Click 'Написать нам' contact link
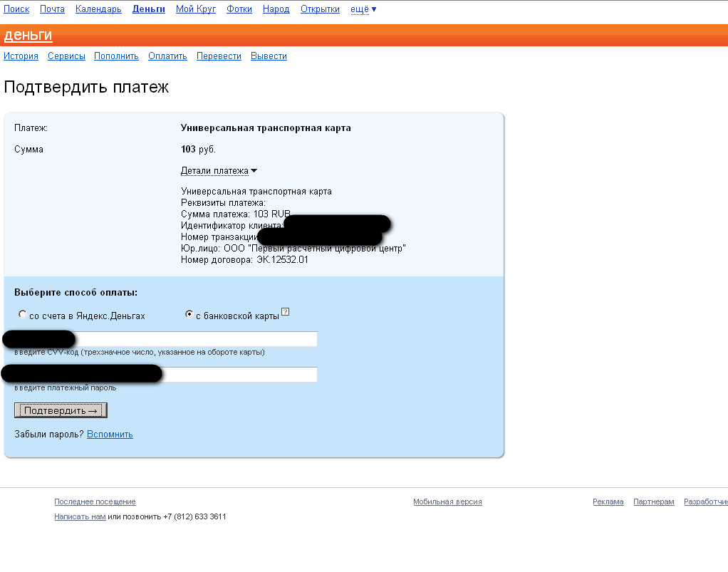The image size is (728, 572). click(x=80, y=517)
